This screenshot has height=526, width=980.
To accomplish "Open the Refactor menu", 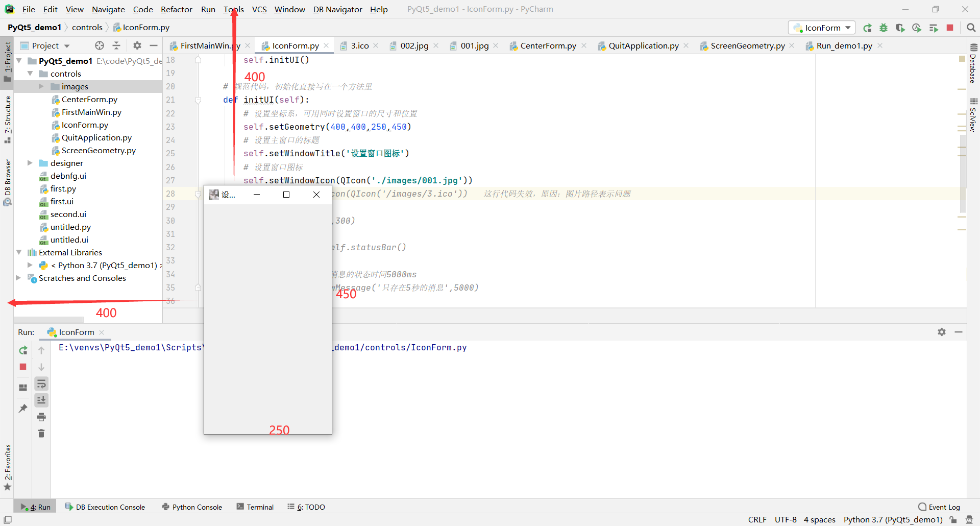I will pos(176,9).
